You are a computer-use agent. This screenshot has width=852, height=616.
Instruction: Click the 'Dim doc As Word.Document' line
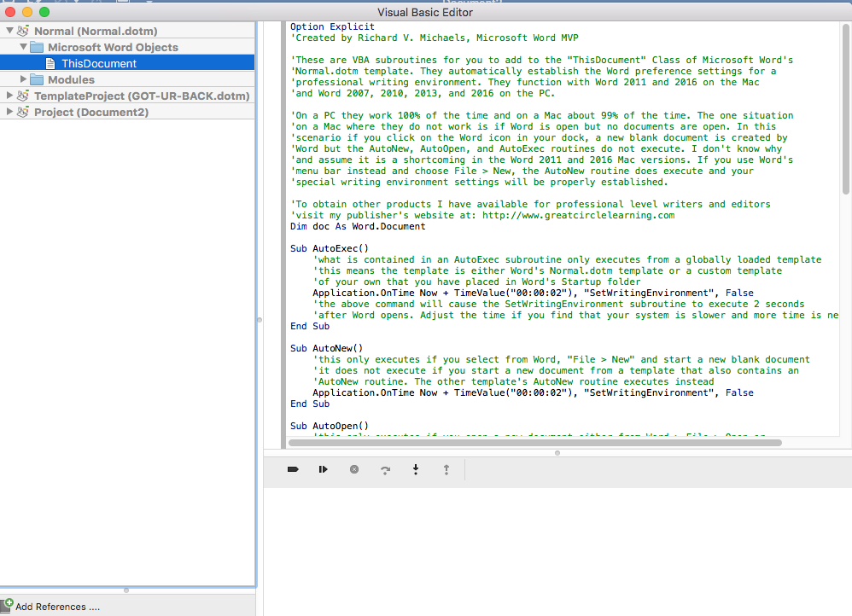click(x=358, y=226)
